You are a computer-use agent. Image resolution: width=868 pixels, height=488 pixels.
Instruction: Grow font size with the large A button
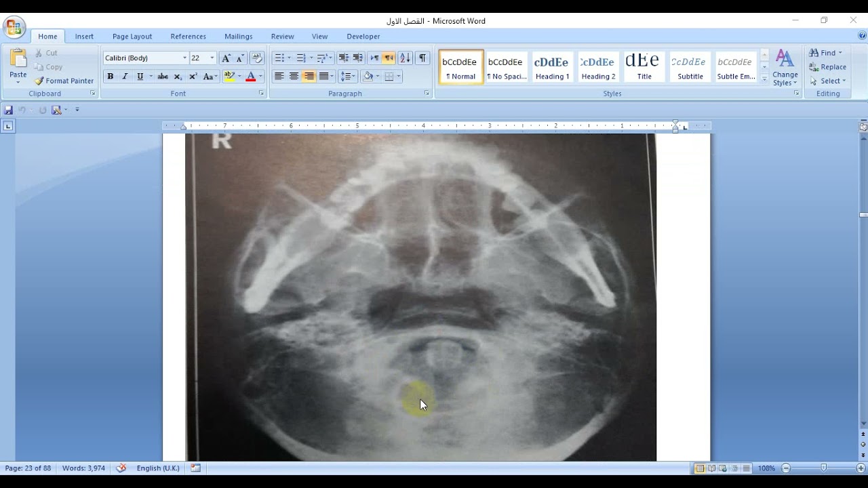click(226, 58)
